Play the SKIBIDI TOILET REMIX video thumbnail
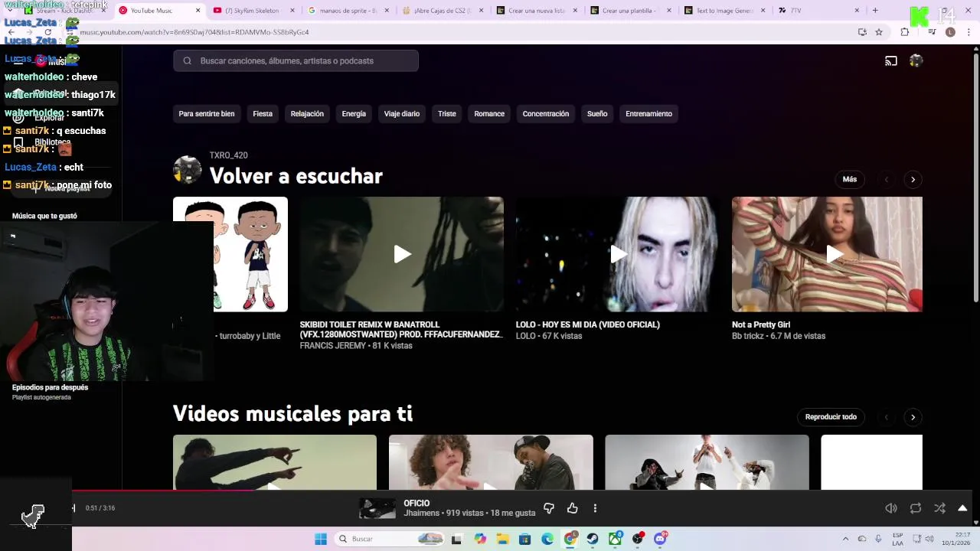This screenshot has height=551, width=980. [x=402, y=254]
